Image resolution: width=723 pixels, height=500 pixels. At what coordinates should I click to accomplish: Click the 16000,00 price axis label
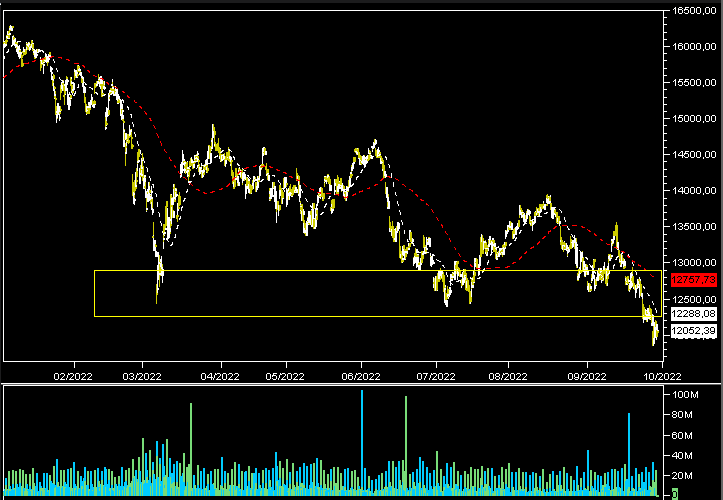(694, 47)
